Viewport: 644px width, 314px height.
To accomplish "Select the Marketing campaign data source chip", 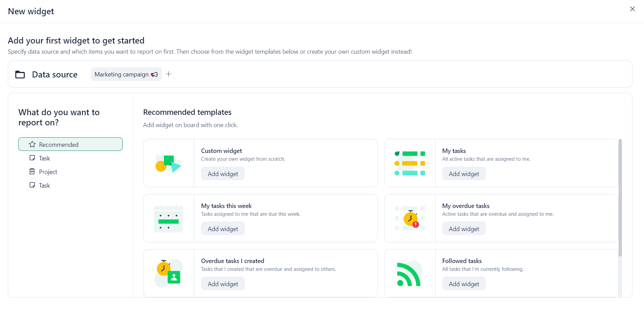I will tap(126, 74).
